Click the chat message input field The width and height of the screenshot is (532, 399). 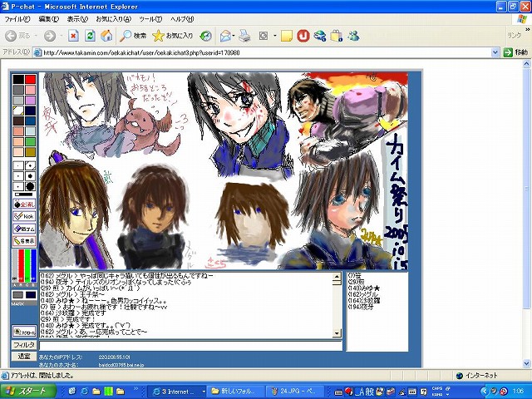point(190,346)
